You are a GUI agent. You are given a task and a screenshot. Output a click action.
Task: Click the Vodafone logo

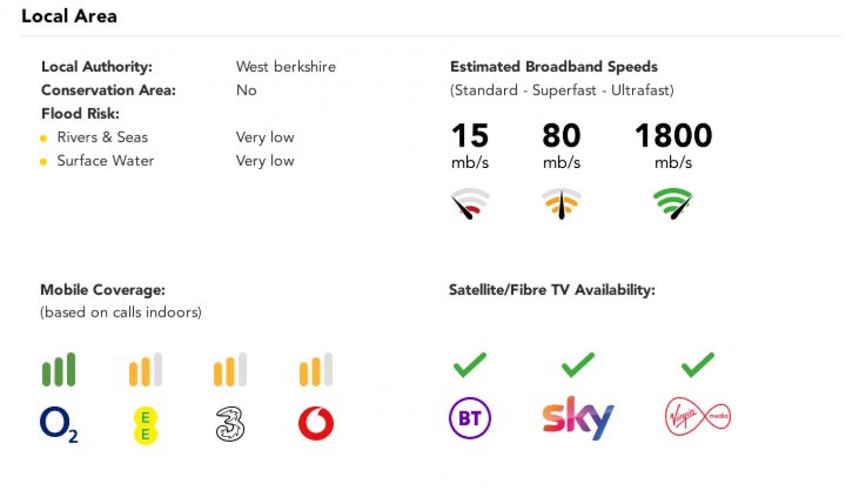tap(316, 424)
